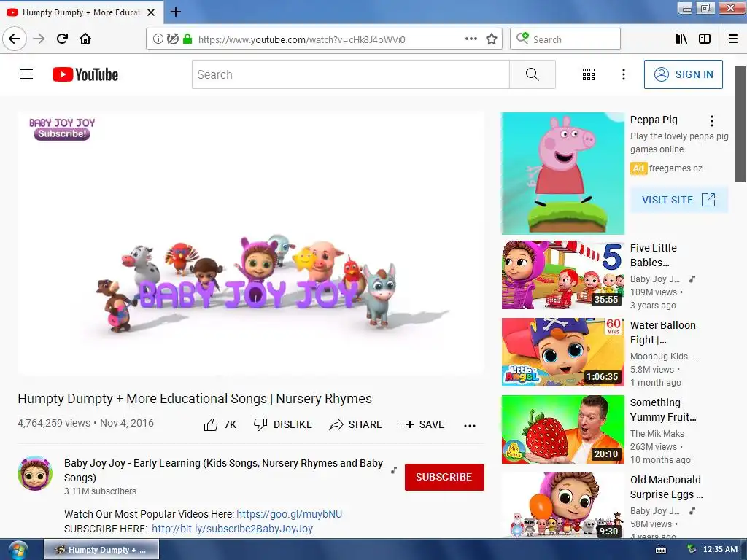Click the tracking protection shield icon

[172, 39]
